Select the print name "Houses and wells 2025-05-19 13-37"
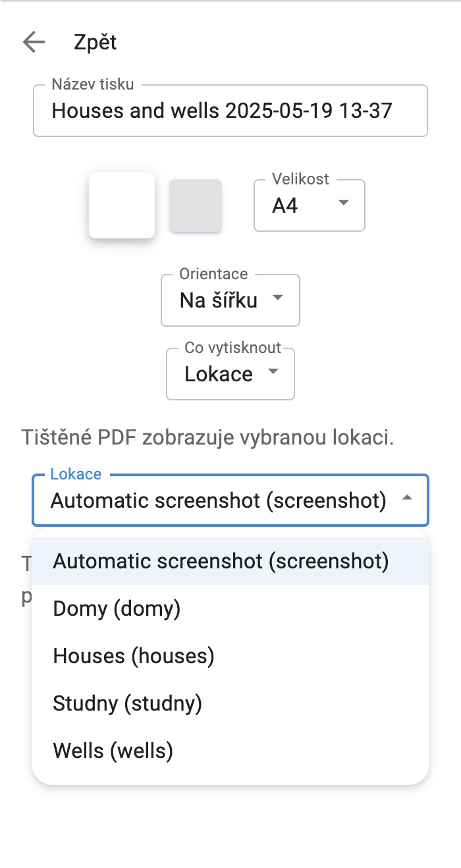This screenshot has height=868, width=461. pos(230,111)
